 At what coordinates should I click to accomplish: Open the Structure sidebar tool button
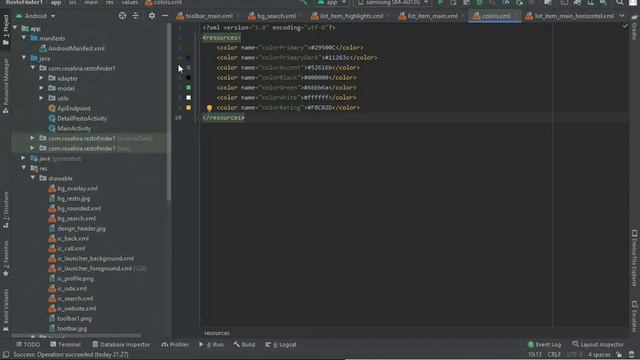coord(6,211)
